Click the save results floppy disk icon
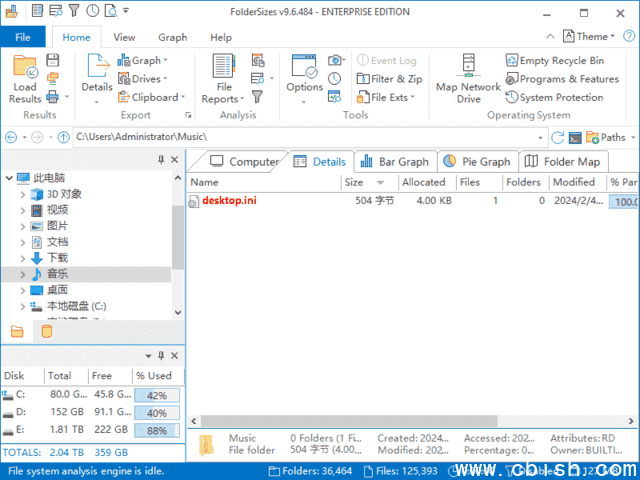 53,60
